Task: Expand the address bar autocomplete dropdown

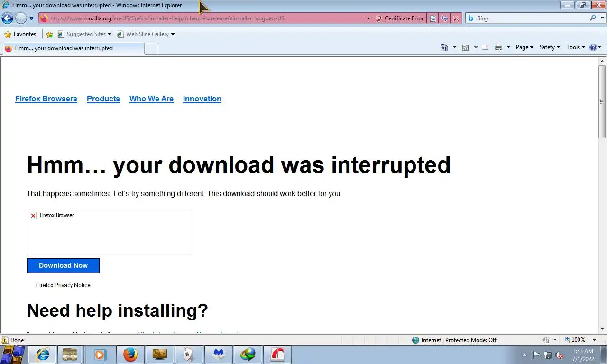Action: [x=368, y=18]
